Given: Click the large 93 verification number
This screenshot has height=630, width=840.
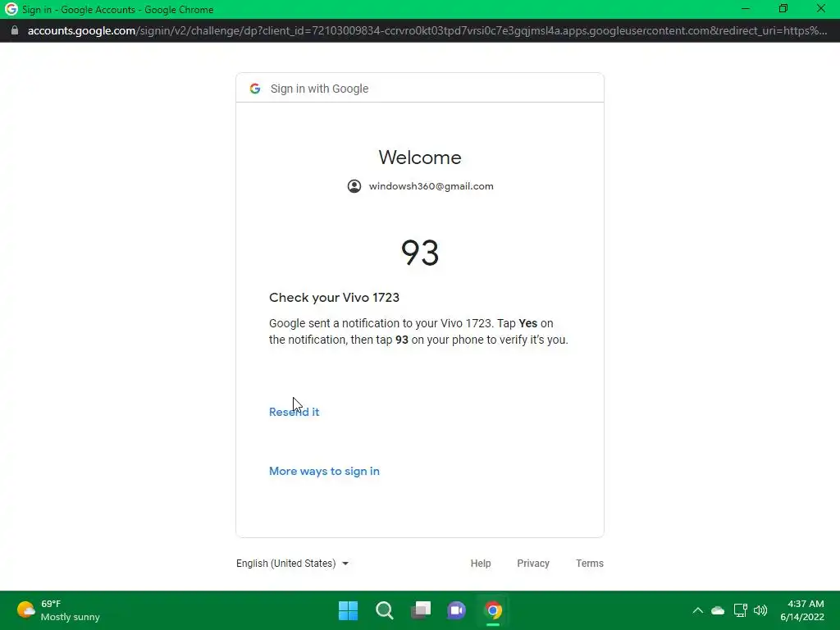Looking at the screenshot, I should pyautogui.click(x=420, y=253).
